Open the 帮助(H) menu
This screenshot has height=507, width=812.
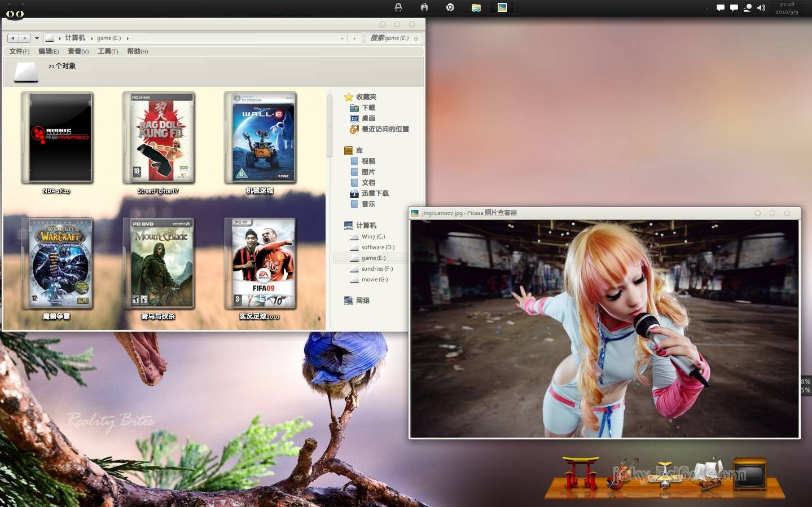138,51
